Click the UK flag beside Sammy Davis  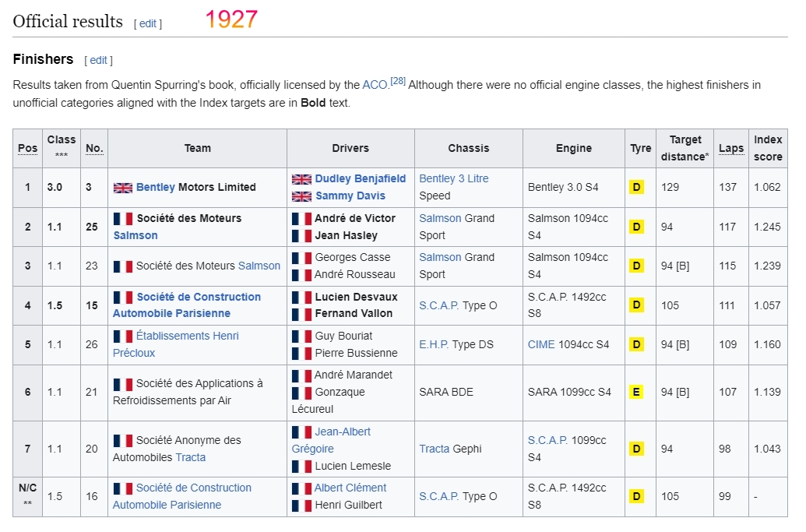point(301,196)
